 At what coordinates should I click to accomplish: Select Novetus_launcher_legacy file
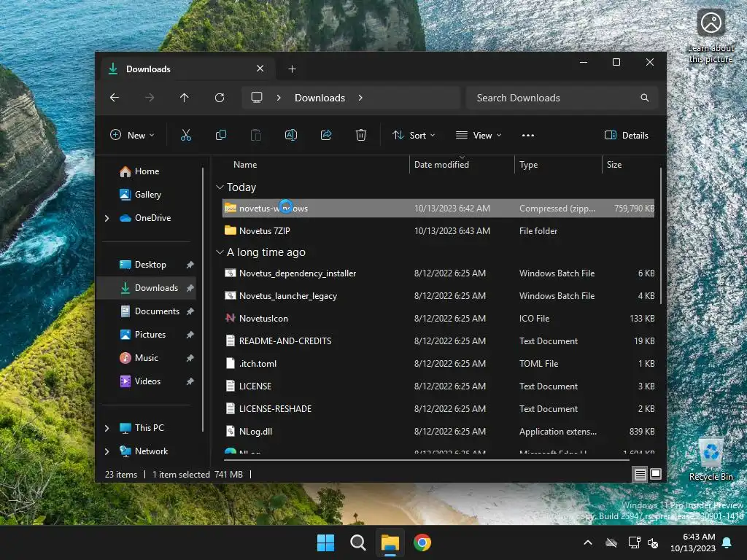(x=438, y=296)
